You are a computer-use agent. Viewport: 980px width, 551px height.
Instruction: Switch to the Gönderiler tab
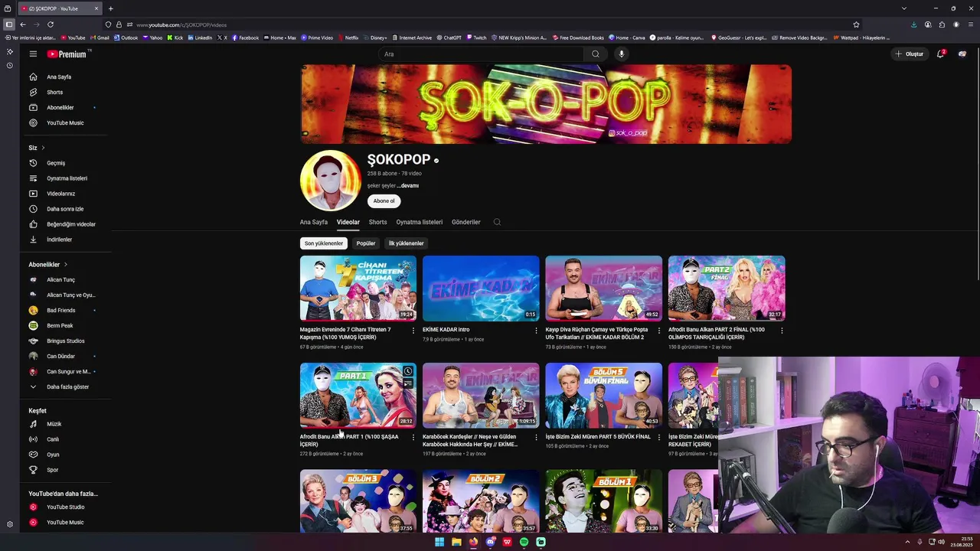466,222
